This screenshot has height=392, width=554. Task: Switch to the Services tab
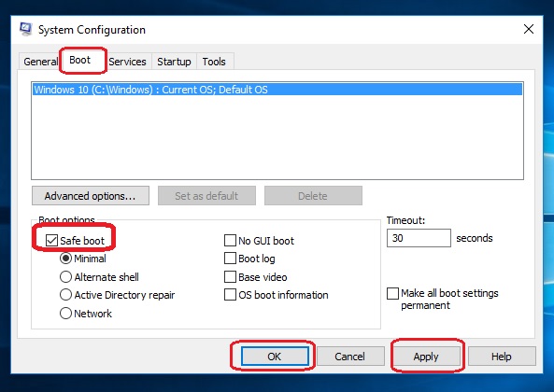point(127,62)
